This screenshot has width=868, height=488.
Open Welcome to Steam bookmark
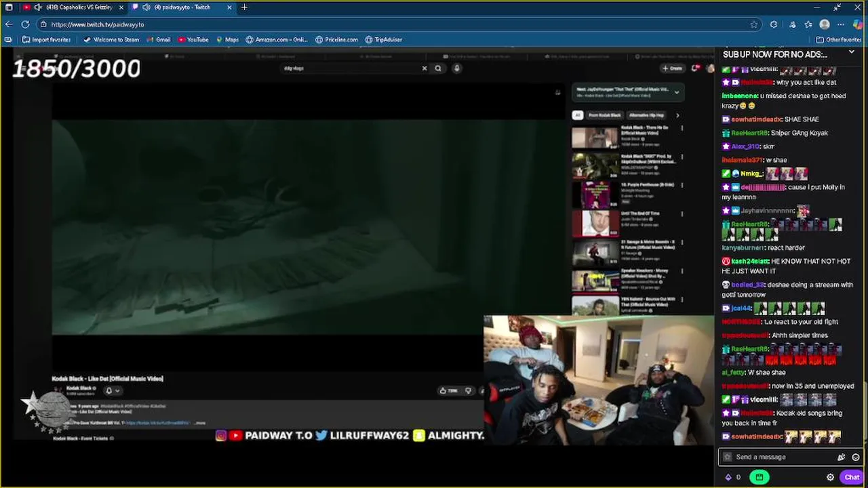pos(111,40)
